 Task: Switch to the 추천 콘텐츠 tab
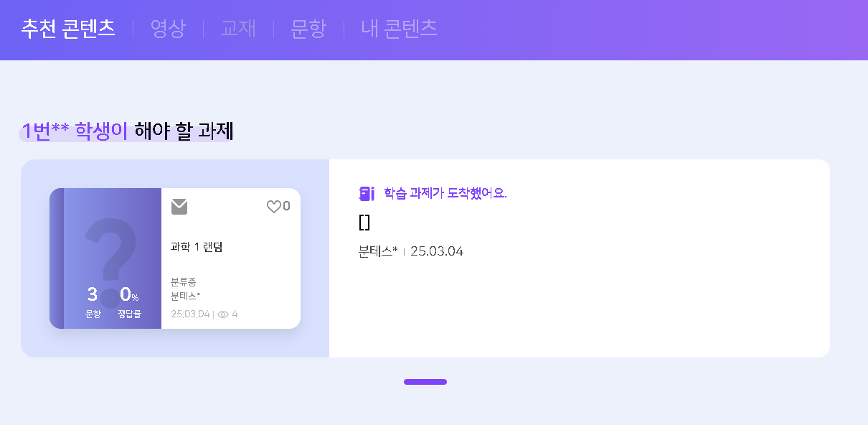[x=68, y=29]
